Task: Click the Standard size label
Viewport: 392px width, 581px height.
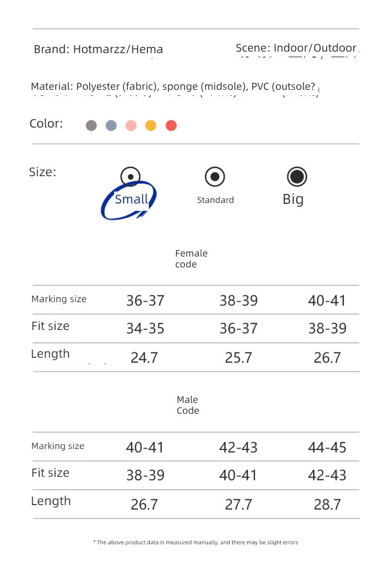Action: point(215,200)
